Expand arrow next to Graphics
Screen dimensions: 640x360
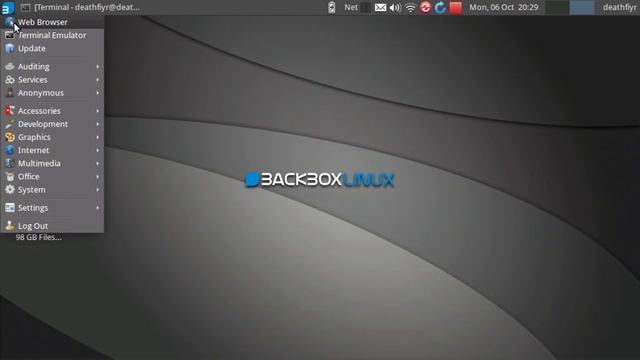[x=98, y=137]
